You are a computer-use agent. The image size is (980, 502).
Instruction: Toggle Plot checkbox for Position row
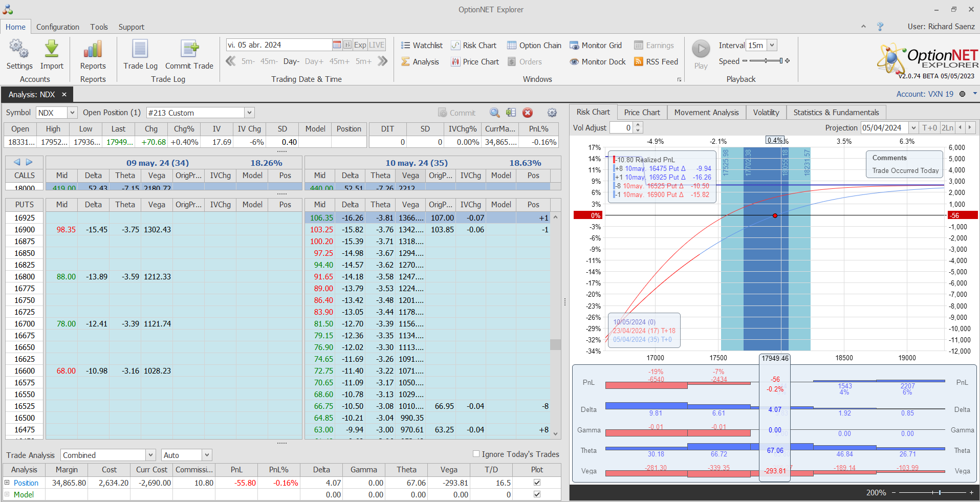537,483
